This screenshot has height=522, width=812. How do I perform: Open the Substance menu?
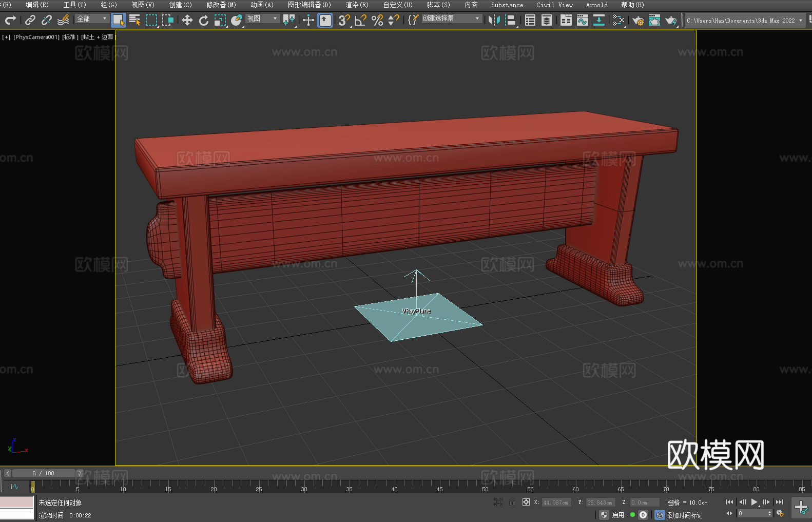click(507, 5)
